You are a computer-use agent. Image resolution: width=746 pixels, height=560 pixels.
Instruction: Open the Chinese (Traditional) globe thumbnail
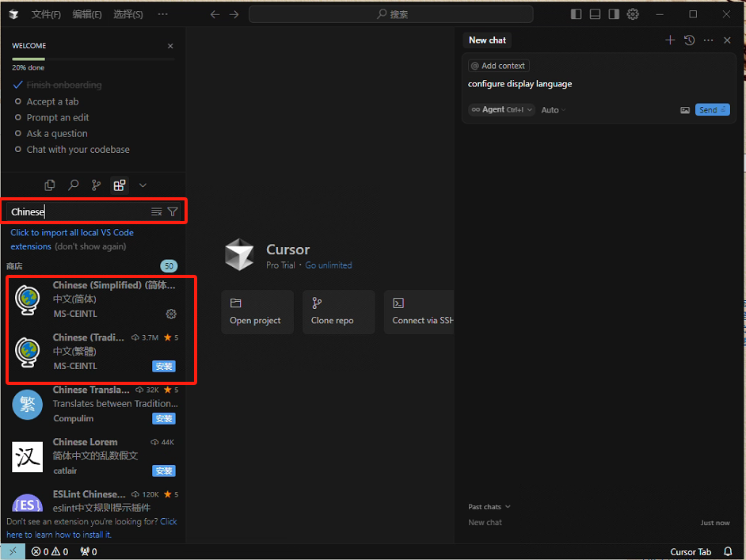coord(27,352)
